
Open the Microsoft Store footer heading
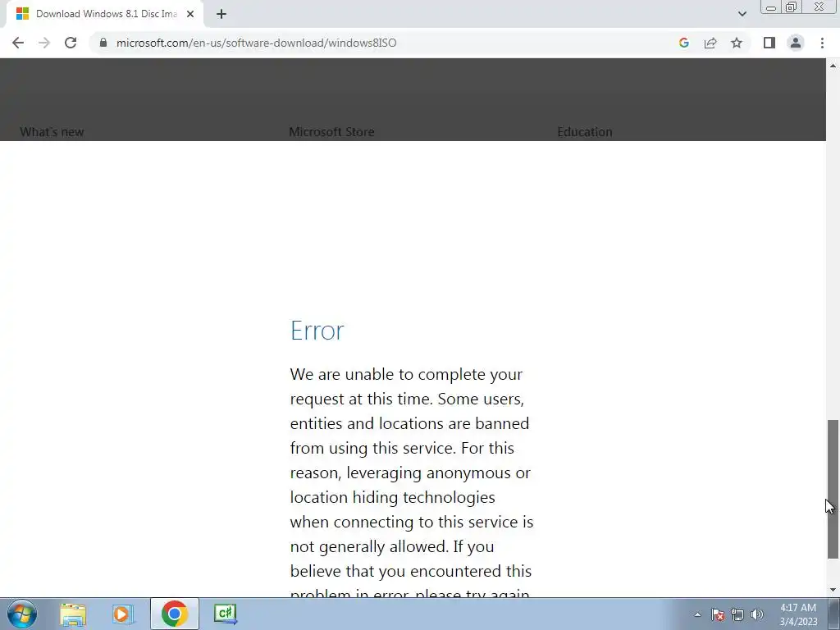[331, 132]
